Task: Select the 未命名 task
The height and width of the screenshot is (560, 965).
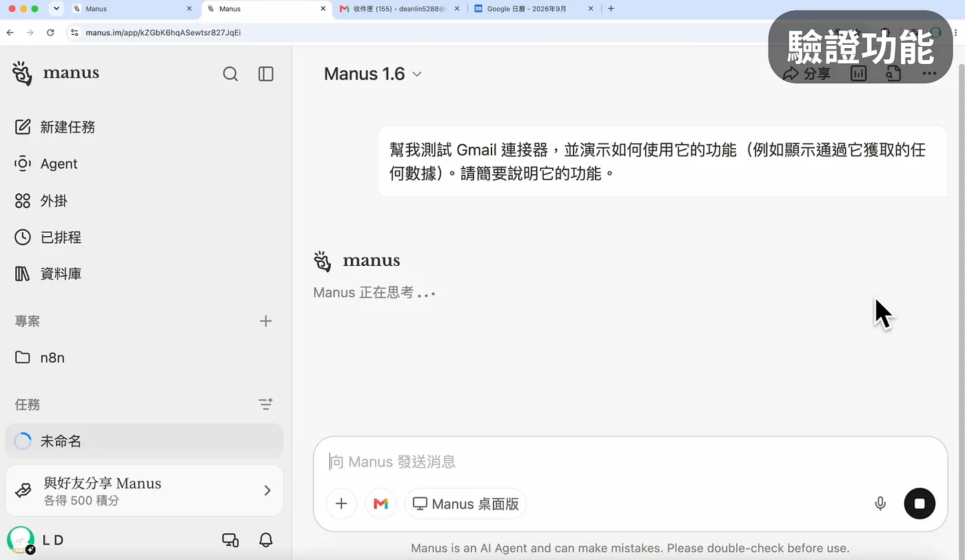Action: 144,441
